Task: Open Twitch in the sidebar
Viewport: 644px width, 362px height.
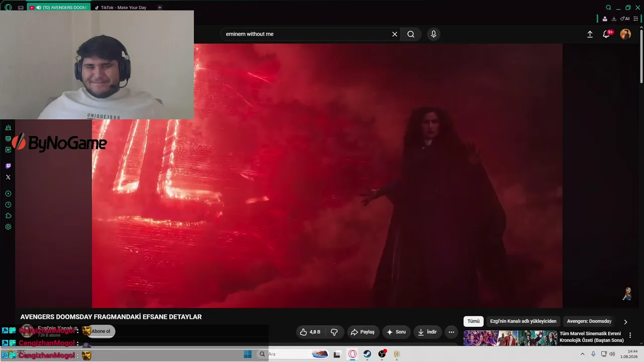Action: click(x=8, y=166)
